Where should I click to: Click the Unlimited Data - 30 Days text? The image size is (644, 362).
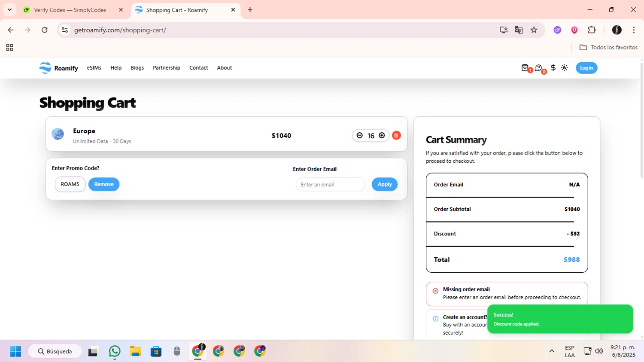102,141
